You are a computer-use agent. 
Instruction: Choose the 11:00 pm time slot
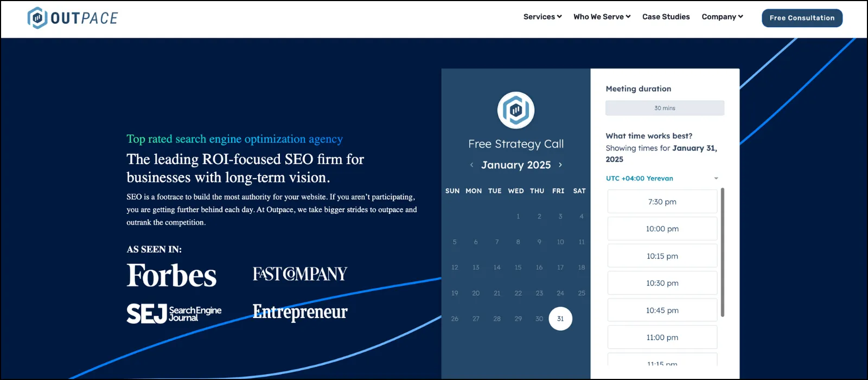[x=662, y=338]
